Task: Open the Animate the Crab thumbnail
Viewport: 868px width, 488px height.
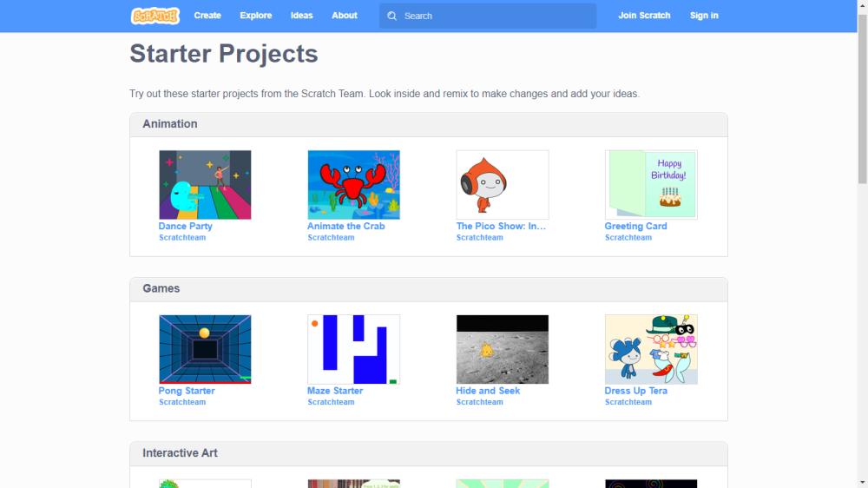Action: point(354,184)
